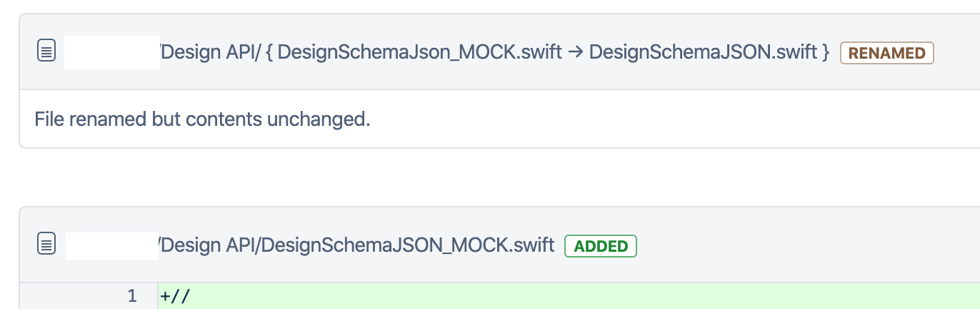Collapse the added file section via its header bar
This screenshot has height=309, width=980.
click(500, 245)
